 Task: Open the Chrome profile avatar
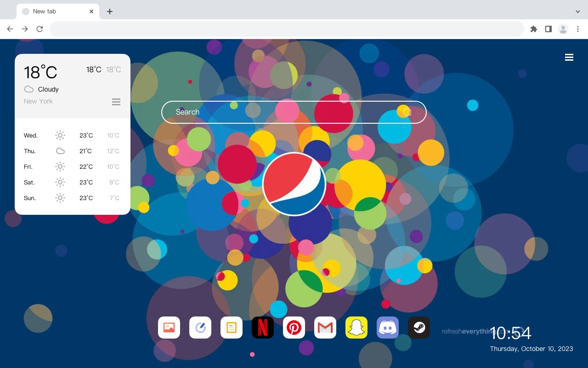coord(563,29)
